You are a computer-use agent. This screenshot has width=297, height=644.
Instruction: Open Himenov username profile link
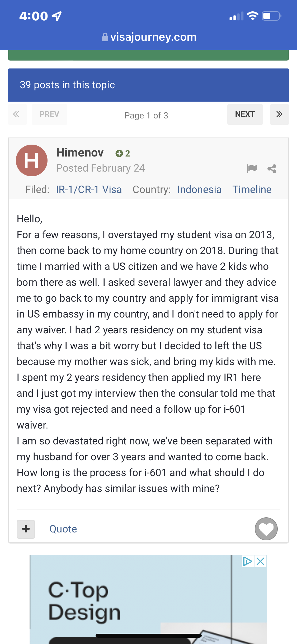tap(80, 153)
